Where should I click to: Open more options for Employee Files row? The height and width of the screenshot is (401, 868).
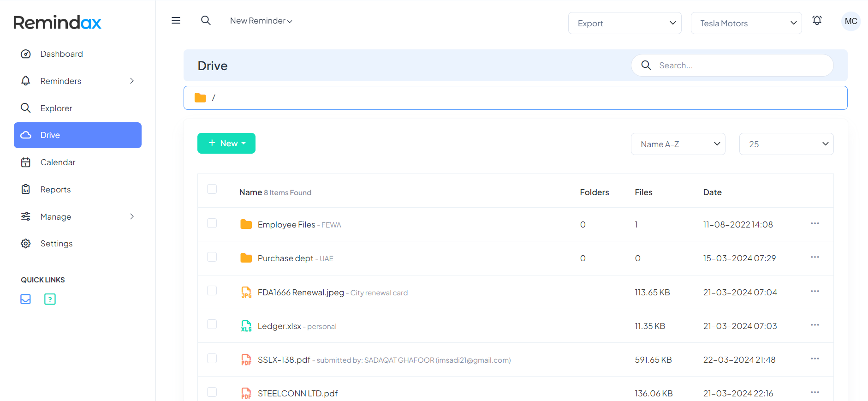(x=815, y=223)
